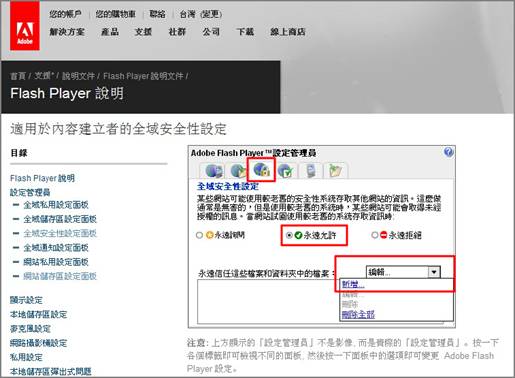
Task: Select the 永遠允許 radio button
Action: pyautogui.click(x=289, y=235)
